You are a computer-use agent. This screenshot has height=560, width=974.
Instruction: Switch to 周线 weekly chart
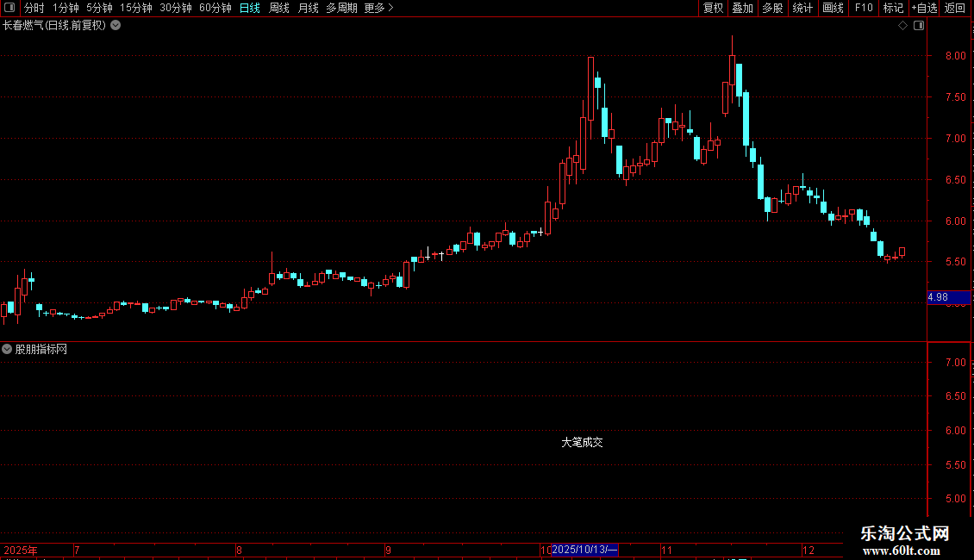pos(279,8)
